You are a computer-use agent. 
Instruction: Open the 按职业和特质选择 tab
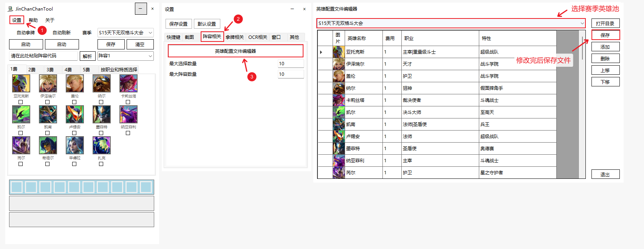119,70
